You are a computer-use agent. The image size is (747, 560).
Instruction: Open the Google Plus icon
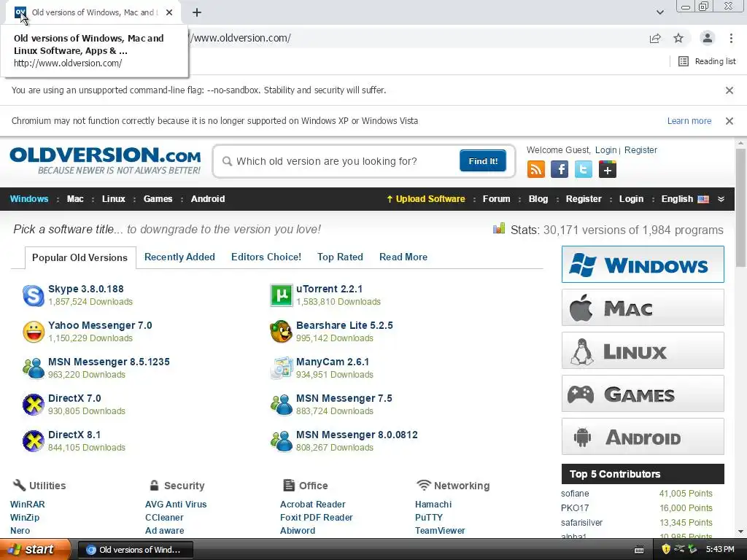point(608,169)
